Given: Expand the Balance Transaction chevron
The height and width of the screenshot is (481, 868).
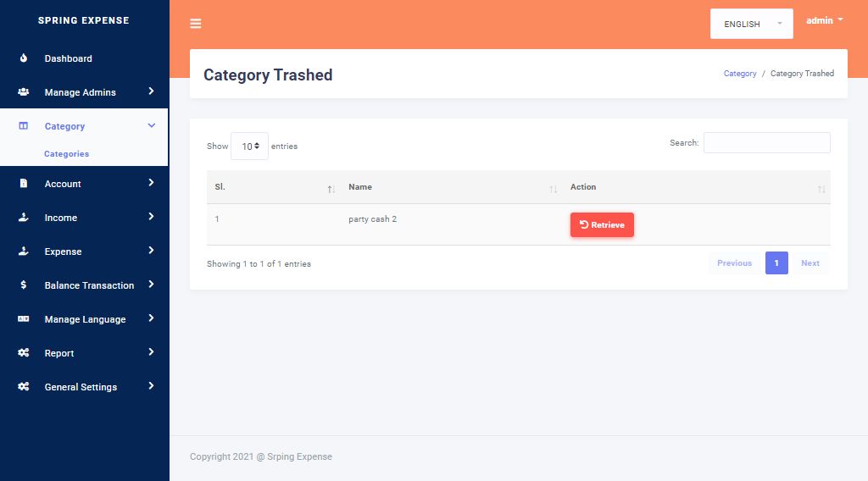Looking at the screenshot, I should coord(151,285).
